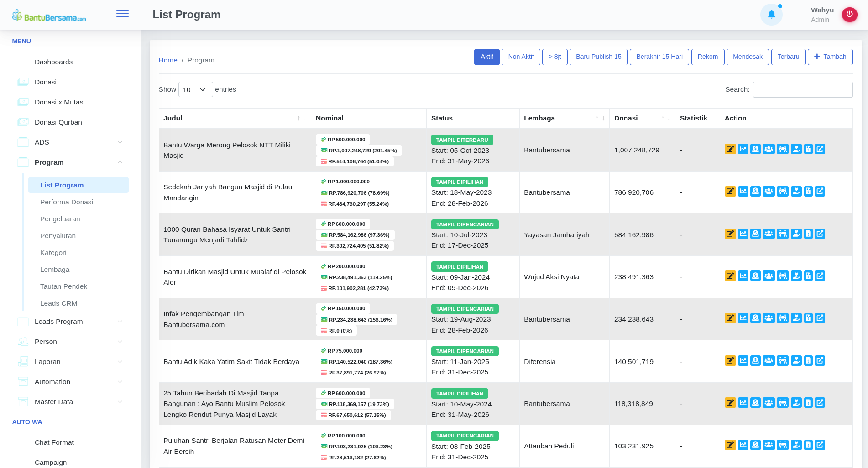Open line chart for Puluhan Santri row
This screenshot has width=868, height=468.
tap(743, 445)
